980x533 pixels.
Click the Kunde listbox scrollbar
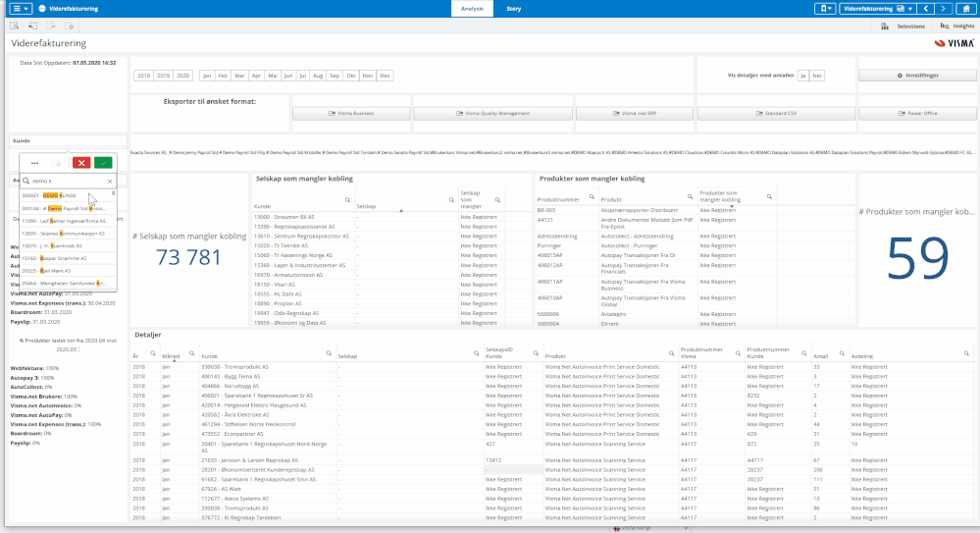(114, 194)
